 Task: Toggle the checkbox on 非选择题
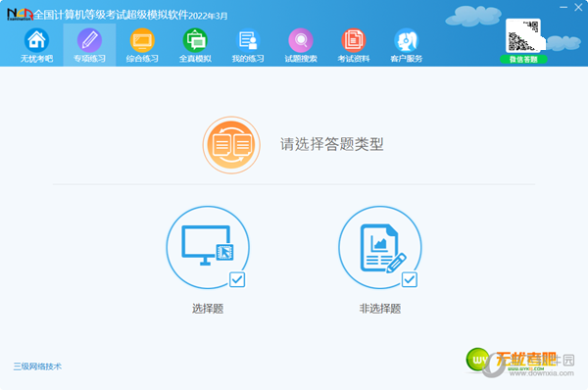coord(409,279)
